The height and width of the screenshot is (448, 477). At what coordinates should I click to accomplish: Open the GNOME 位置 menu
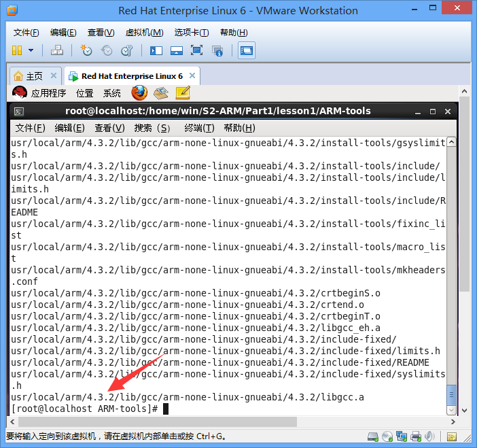[x=84, y=93]
